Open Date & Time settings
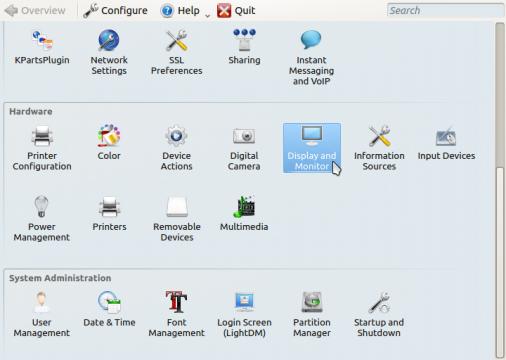 point(109,309)
